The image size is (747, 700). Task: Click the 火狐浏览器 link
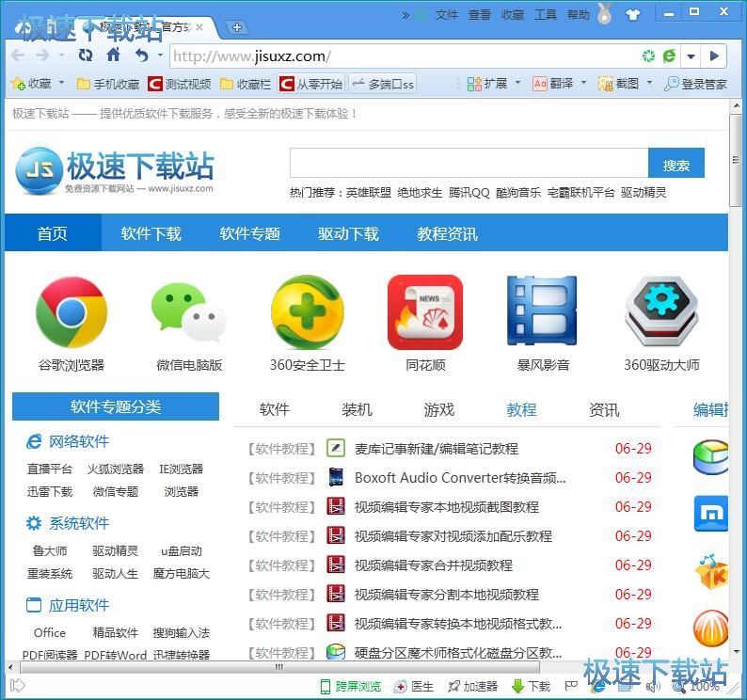(x=116, y=469)
